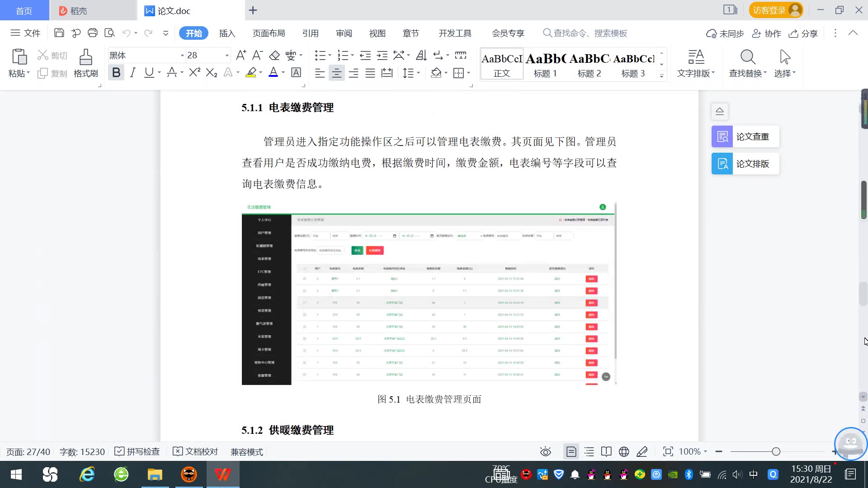Toggle italic formatting
Viewport: 868px width, 488px height.
pos(132,72)
